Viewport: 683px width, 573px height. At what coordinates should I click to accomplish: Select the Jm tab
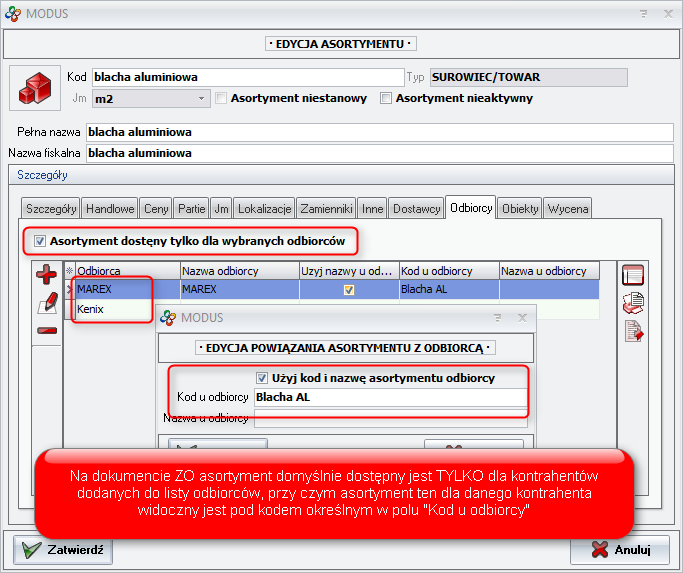[221, 209]
